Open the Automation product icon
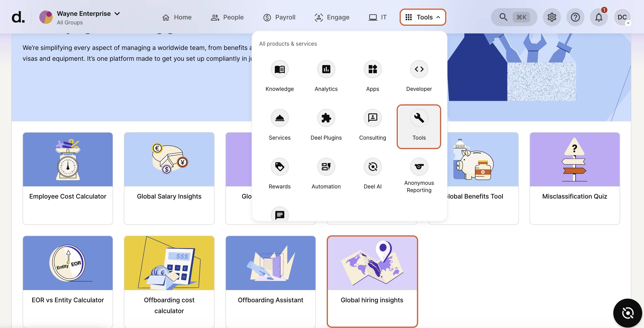 [326, 167]
